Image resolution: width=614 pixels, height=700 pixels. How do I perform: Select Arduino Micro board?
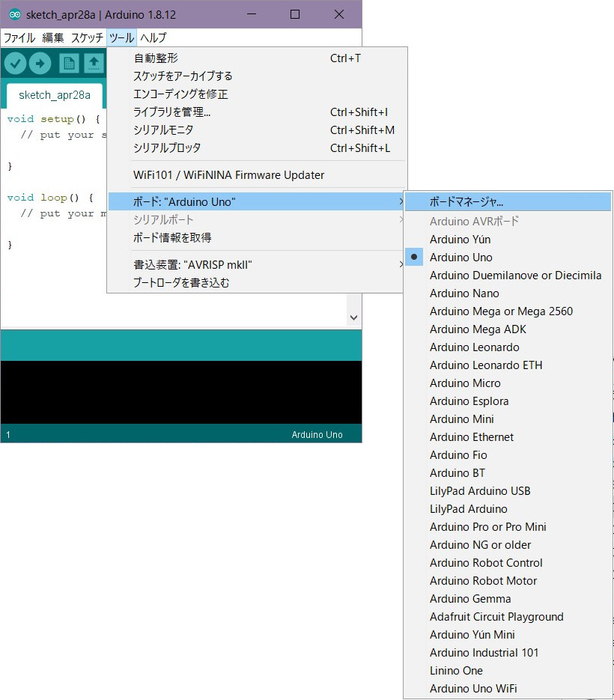click(507, 383)
